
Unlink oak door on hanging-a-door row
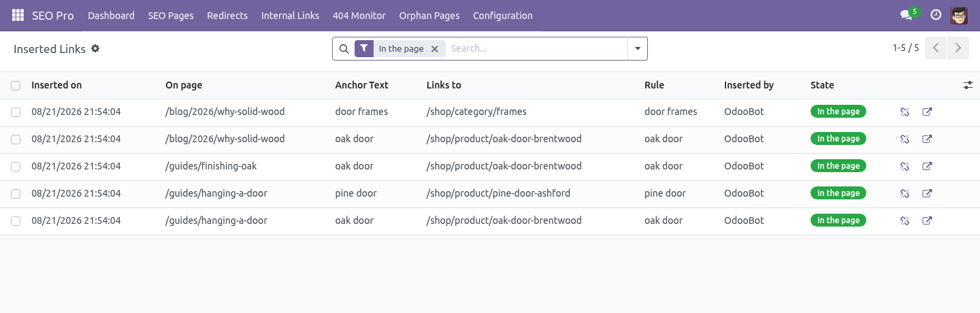click(904, 220)
